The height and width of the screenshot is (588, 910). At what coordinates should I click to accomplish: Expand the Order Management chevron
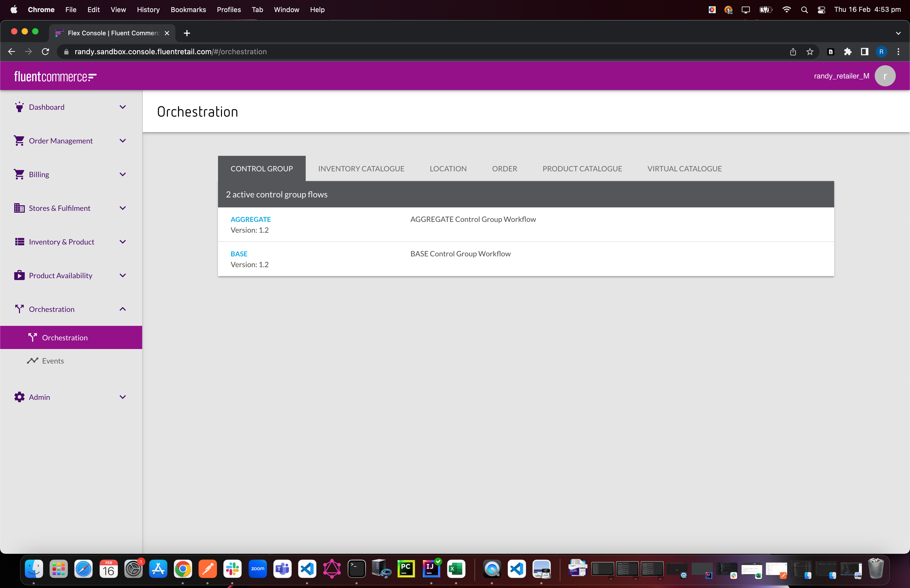(123, 141)
